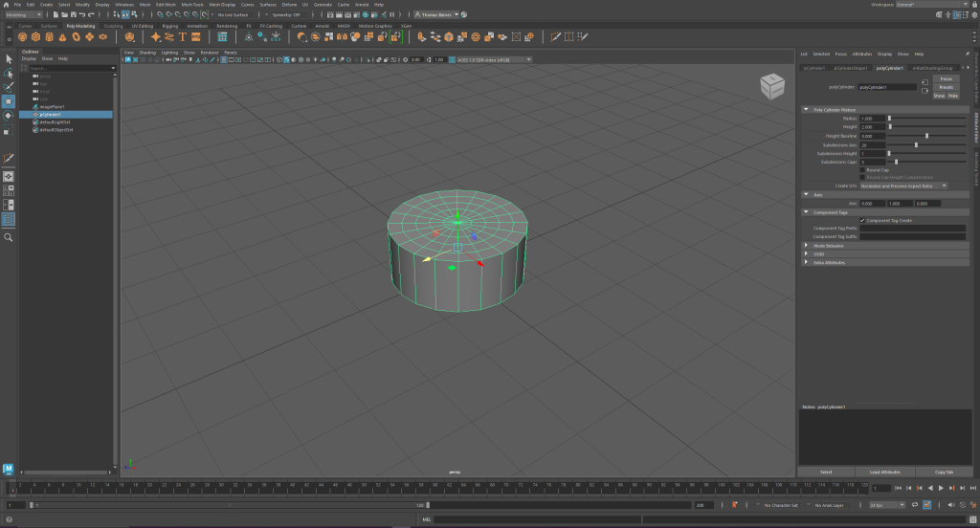
Task: Expand the Node Behavior section
Action: pyautogui.click(x=806, y=245)
